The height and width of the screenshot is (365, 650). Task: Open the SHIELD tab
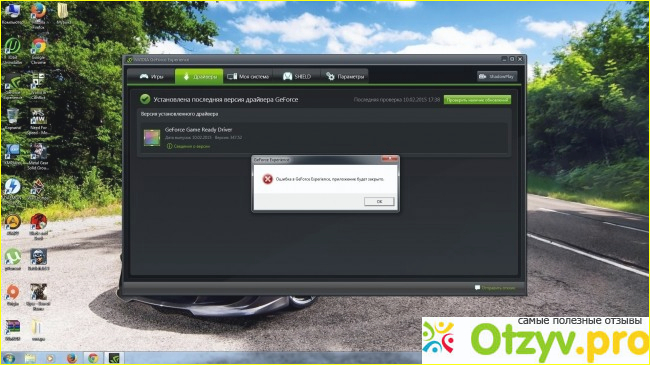click(297, 76)
